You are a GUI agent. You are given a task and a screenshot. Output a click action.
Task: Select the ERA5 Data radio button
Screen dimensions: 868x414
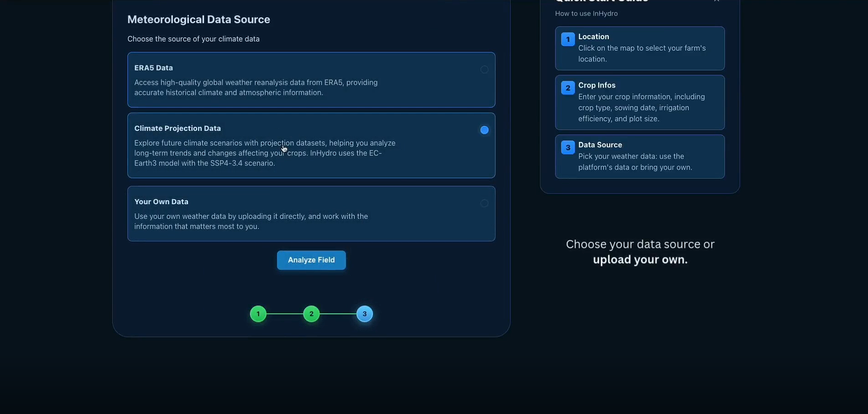(x=484, y=69)
